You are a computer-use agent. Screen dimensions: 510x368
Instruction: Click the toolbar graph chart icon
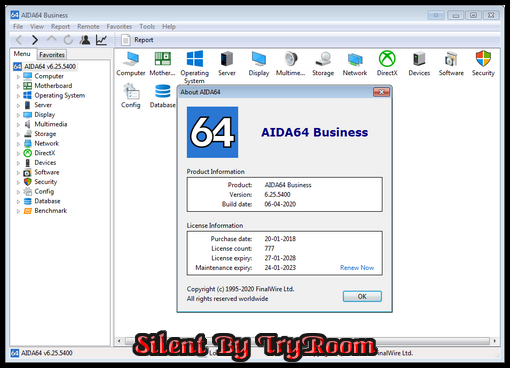(101, 40)
